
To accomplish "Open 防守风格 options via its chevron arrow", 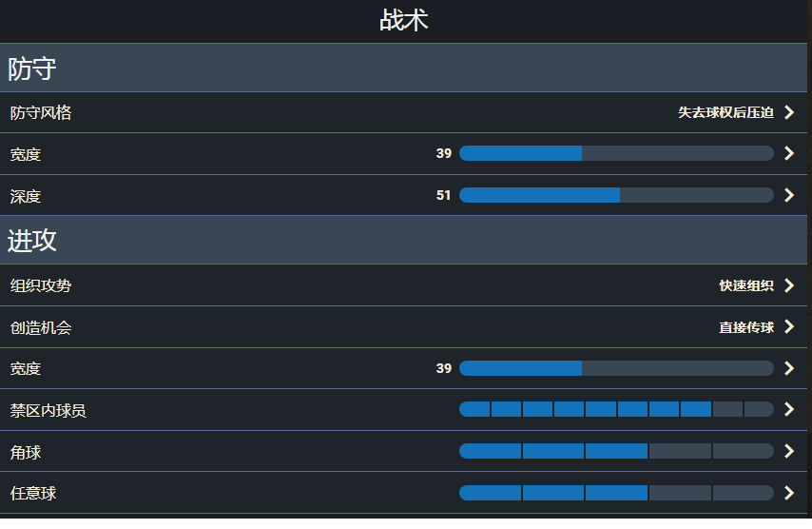I will coord(789,112).
